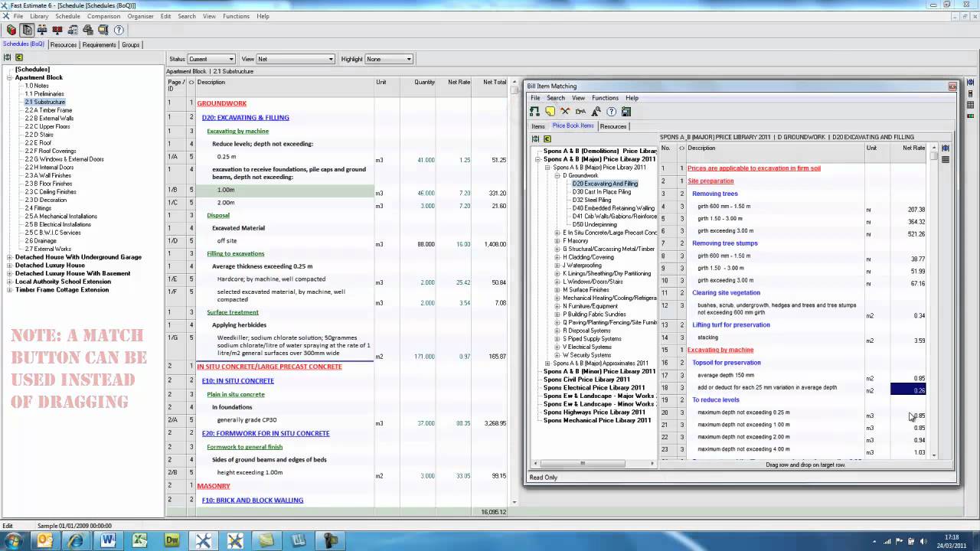
Task: Click the yellow sticky note icon in Bill Item Matching
Action: [x=550, y=112]
